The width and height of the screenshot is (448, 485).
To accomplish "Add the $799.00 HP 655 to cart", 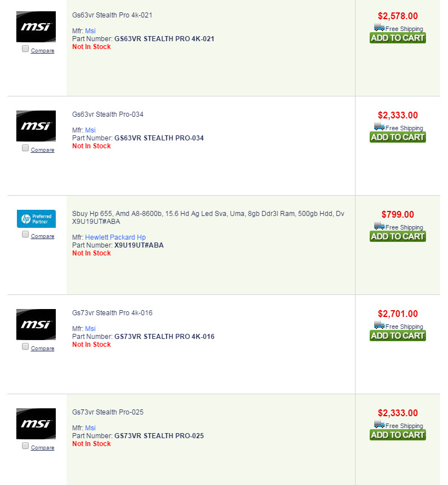I will (x=397, y=236).
